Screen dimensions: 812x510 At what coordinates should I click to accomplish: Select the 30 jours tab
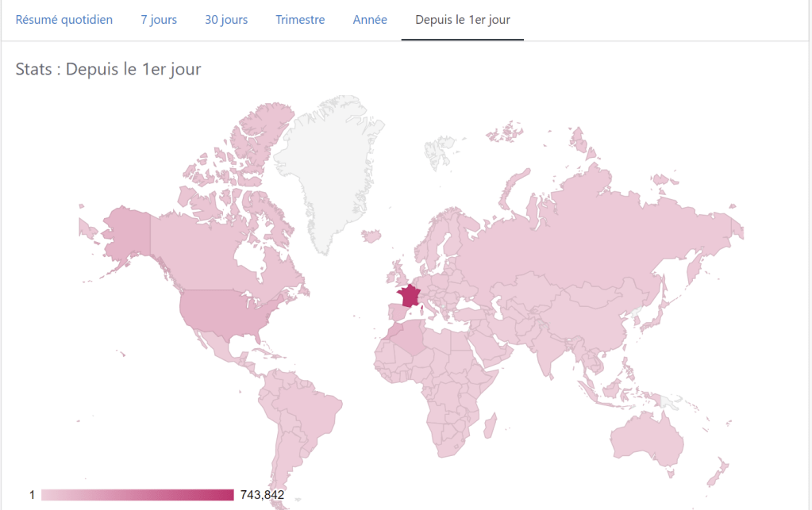click(226, 20)
